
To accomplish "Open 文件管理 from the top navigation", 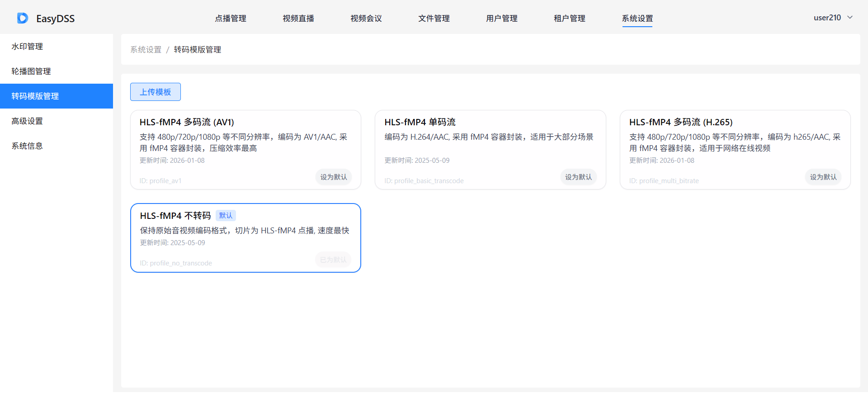I will 434,19.
